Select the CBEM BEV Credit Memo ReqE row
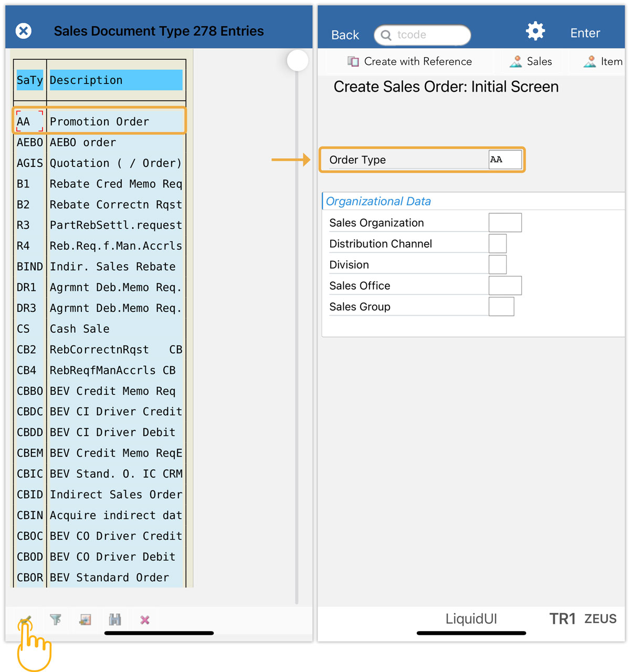The width and height of the screenshot is (630, 672). coord(100,453)
